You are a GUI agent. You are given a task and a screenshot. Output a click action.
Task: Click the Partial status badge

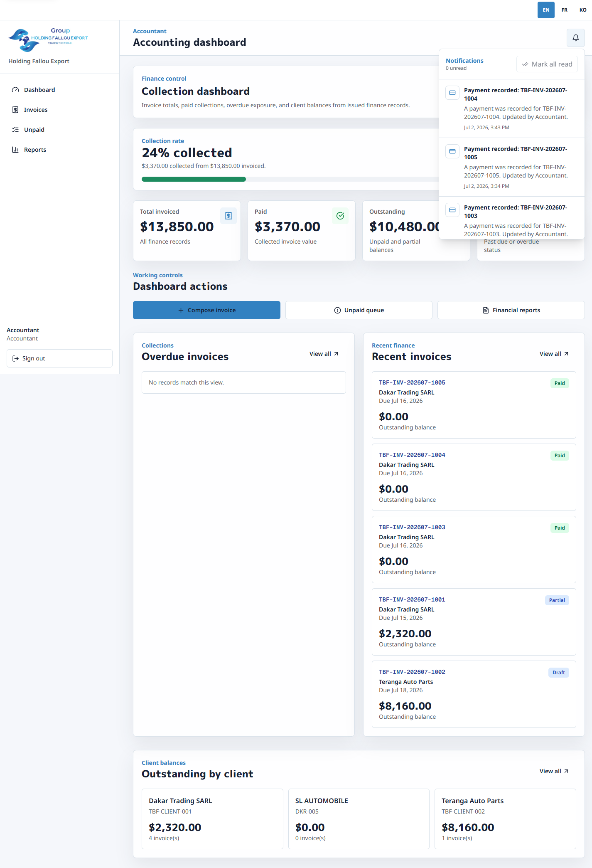pyautogui.click(x=557, y=600)
